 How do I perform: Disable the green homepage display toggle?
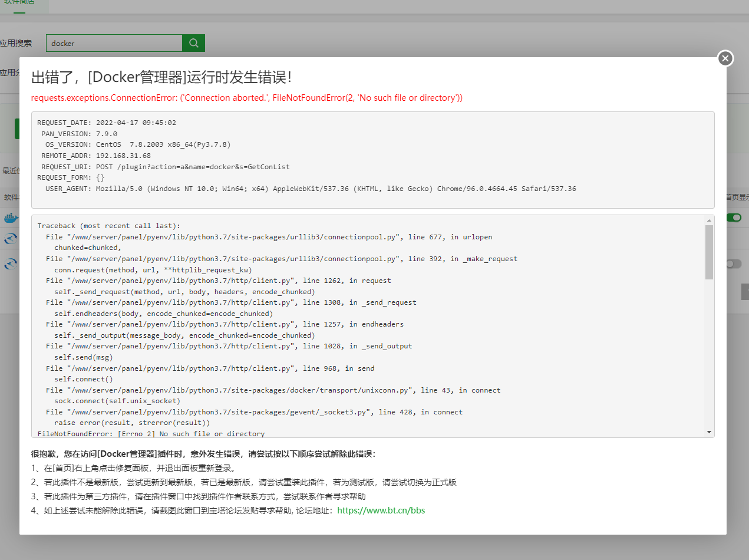point(734,218)
